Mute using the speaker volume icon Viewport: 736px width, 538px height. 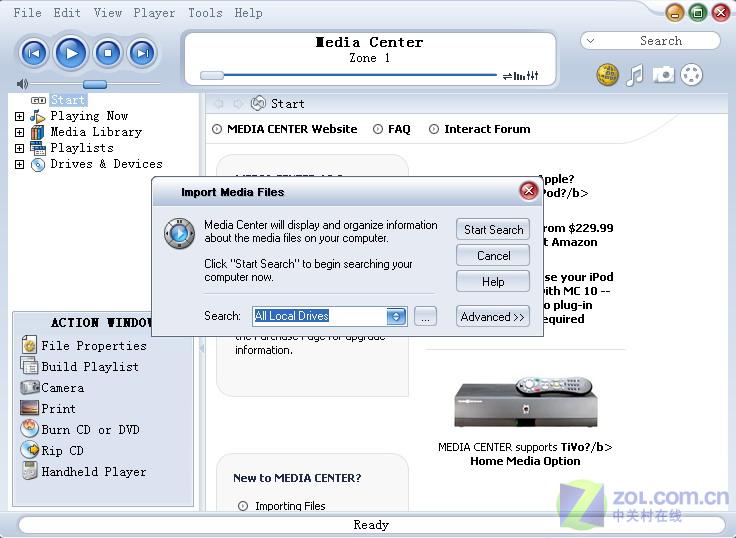coord(22,84)
